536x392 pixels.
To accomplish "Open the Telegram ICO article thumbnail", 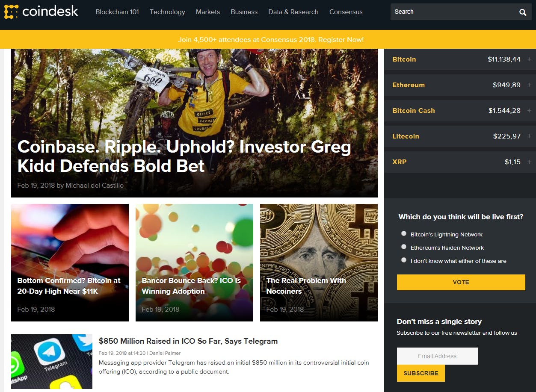I will pyautogui.click(x=52, y=362).
